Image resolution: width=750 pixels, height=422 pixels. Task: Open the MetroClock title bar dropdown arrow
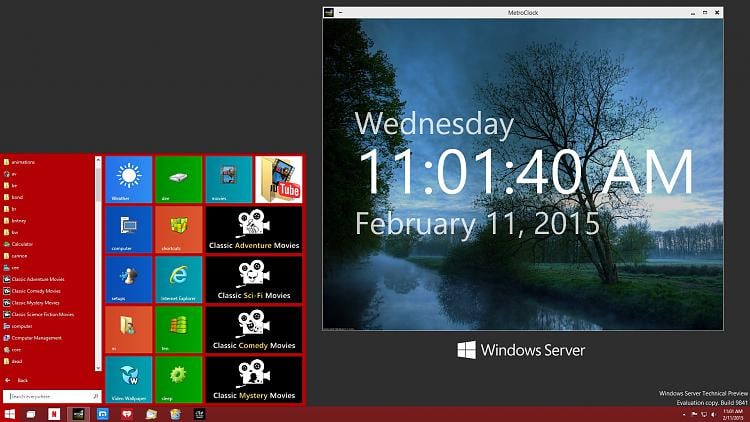[340, 12]
